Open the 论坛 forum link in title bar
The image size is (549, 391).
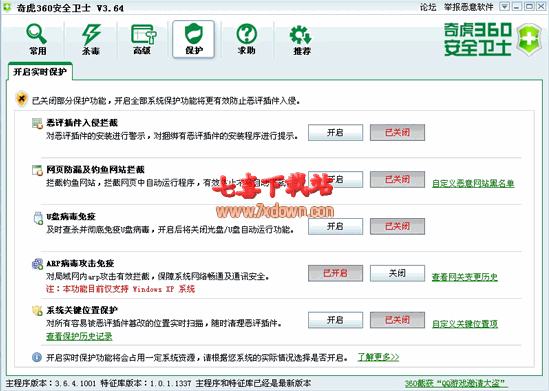(428, 7)
